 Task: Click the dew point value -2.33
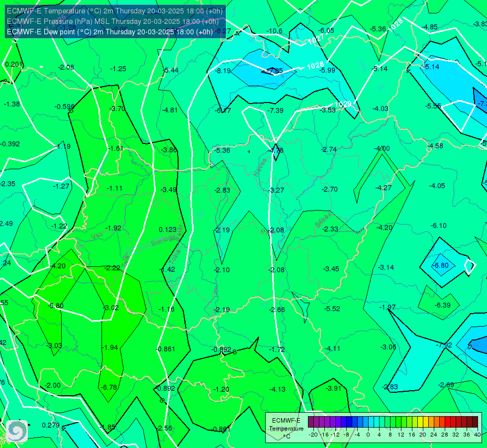pyautogui.click(x=330, y=229)
